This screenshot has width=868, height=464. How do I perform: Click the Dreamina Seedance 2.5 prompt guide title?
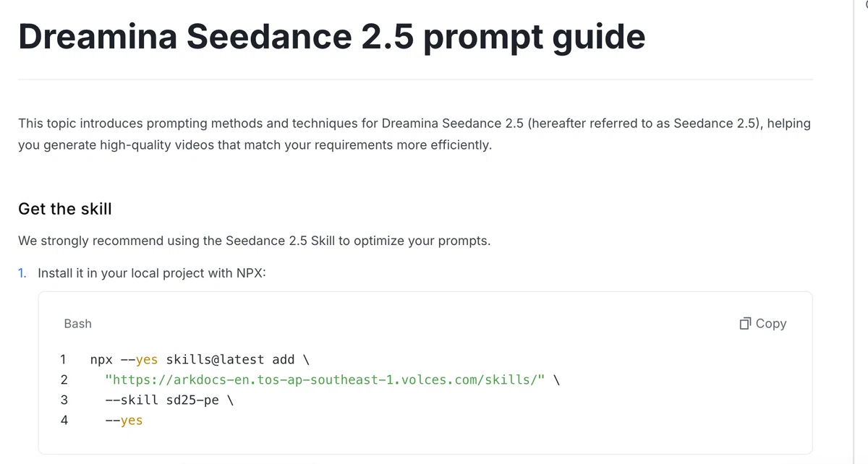coord(331,36)
